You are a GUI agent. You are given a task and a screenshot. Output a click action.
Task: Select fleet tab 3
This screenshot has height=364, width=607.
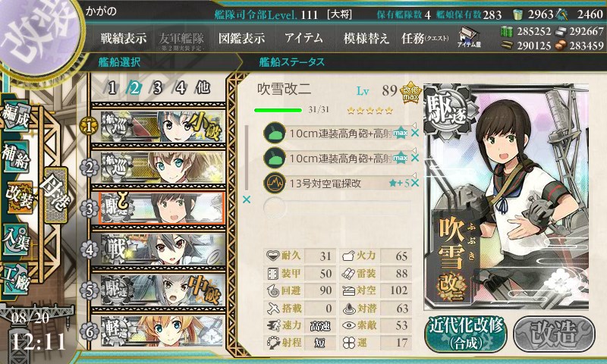pyautogui.click(x=157, y=88)
